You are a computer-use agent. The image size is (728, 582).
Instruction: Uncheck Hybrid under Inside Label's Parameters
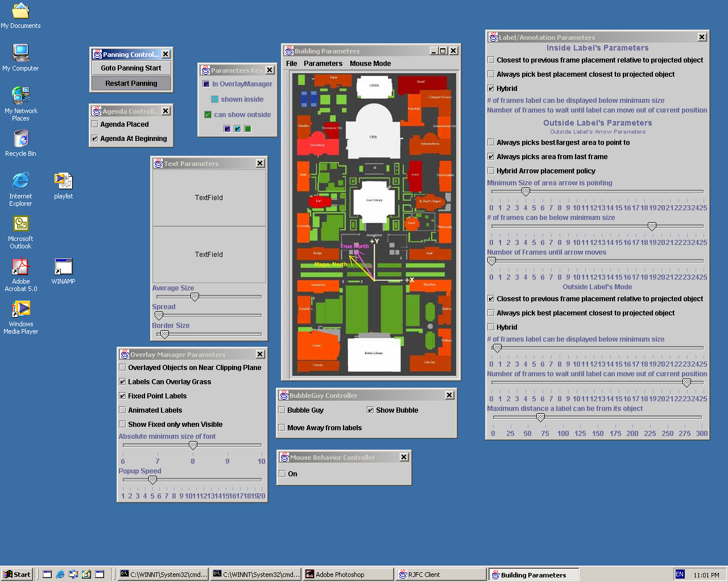(x=491, y=88)
